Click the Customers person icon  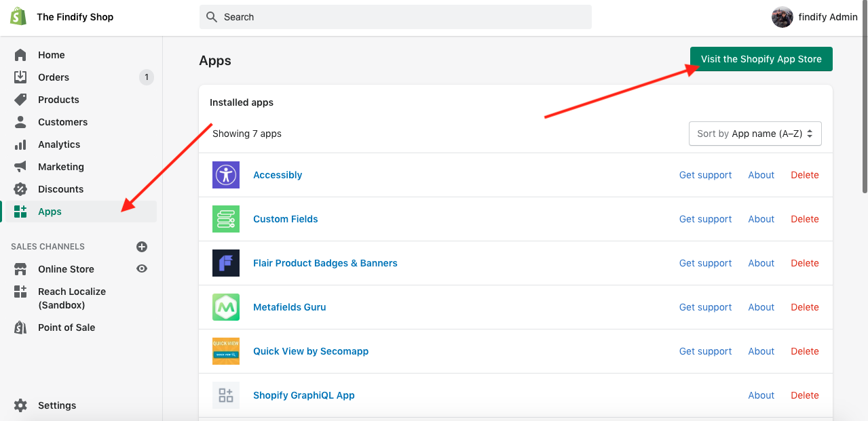coord(20,122)
